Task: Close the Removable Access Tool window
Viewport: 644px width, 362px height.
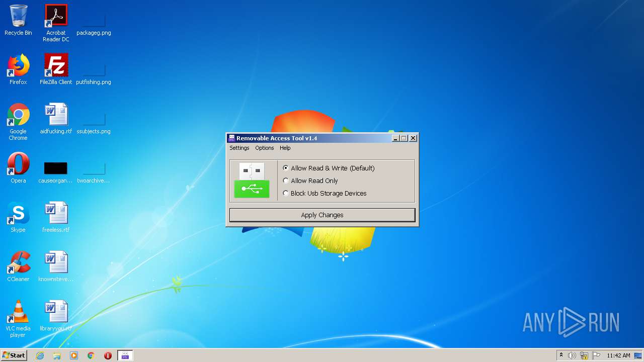Action: point(413,138)
